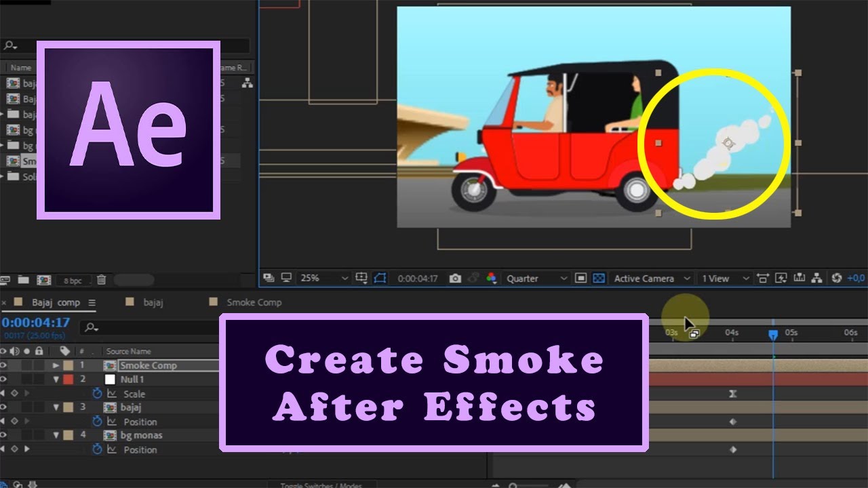The width and height of the screenshot is (868, 488).
Task: Lock the Smoke Comp layer
Action: point(39,365)
